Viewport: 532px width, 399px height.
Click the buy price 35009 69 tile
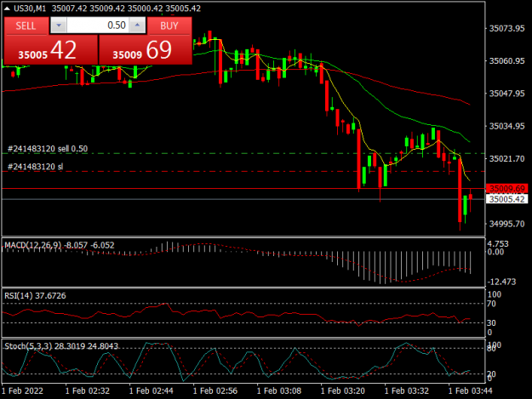point(146,49)
